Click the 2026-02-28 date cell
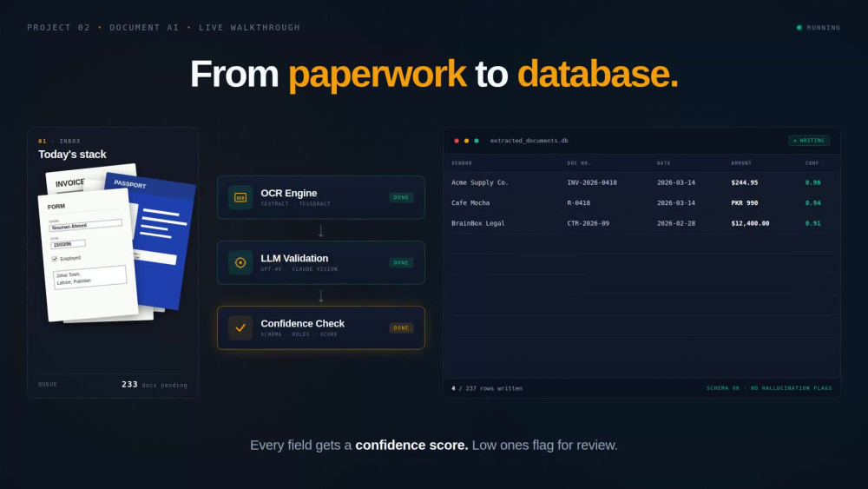 coord(676,224)
